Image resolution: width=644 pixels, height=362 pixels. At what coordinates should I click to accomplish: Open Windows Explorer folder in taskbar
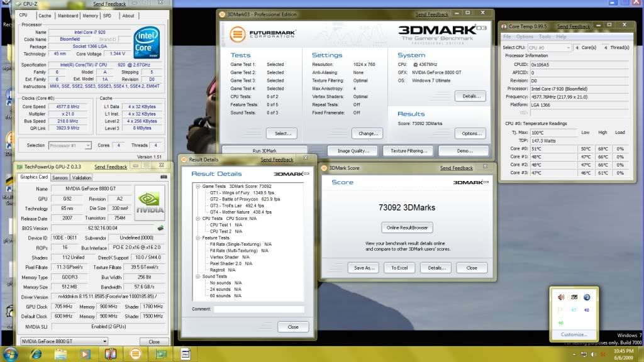point(60,353)
